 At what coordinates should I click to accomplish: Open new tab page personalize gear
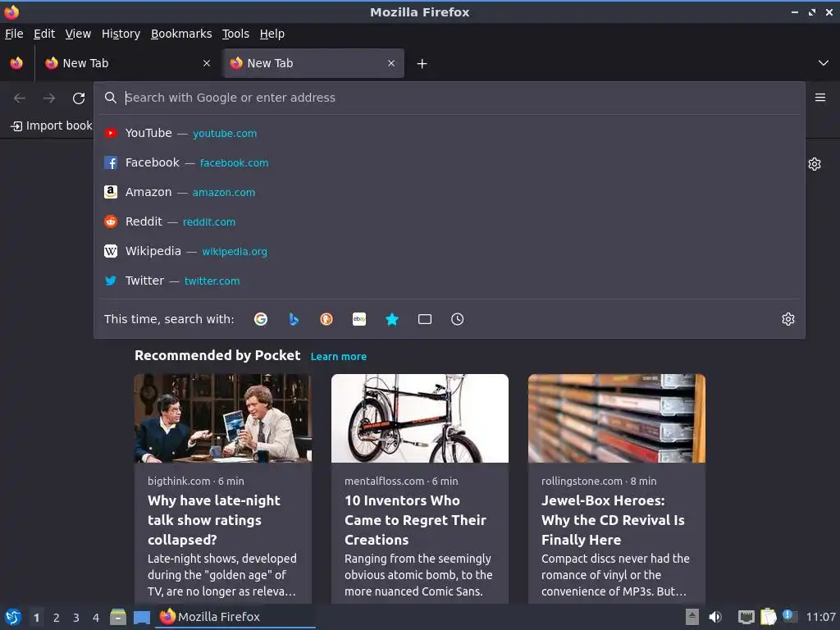pos(815,164)
